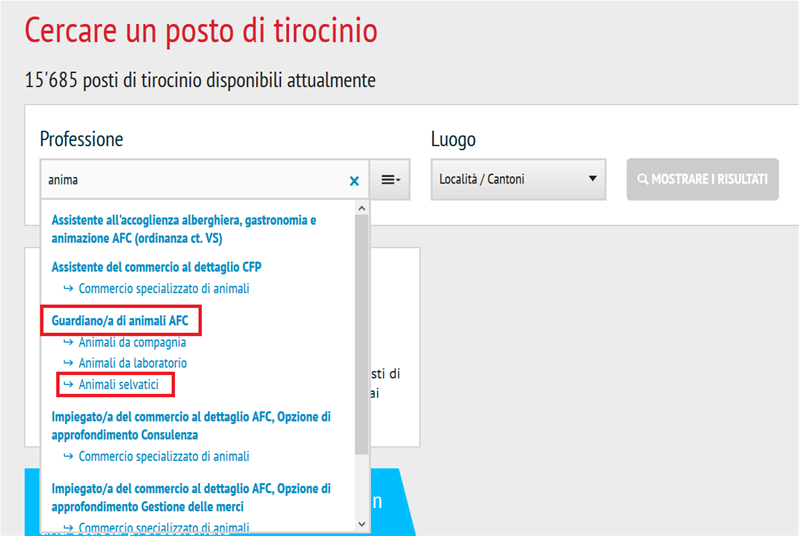The image size is (799, 536).
Task: Click the search icon in Mostrare i risultati
Action: [x=643, y=180]
